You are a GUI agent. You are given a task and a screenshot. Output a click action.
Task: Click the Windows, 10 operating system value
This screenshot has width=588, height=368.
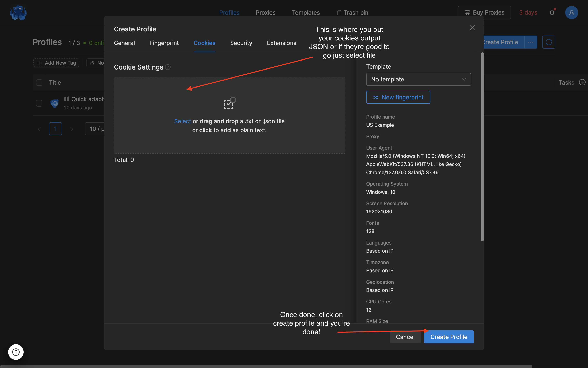point(381,192)
